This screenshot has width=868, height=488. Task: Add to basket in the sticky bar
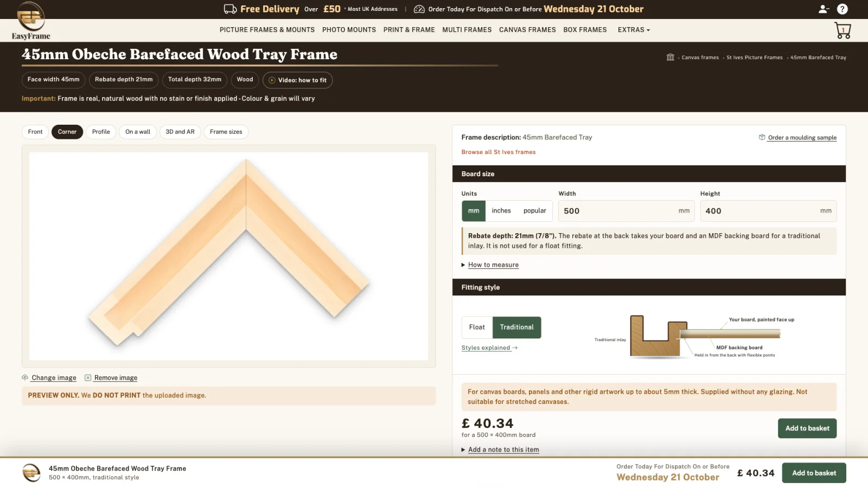pos(814,473)
